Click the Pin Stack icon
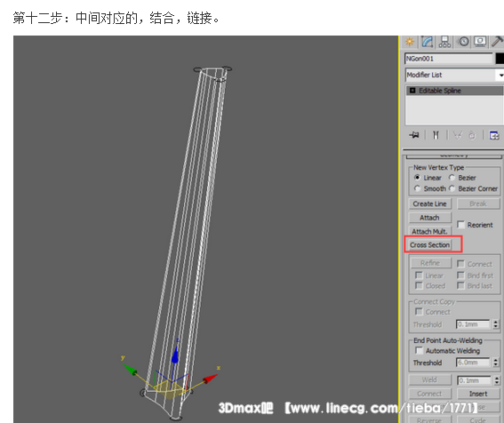The width and height of the screenshot is (504, 423). point(414,135)
